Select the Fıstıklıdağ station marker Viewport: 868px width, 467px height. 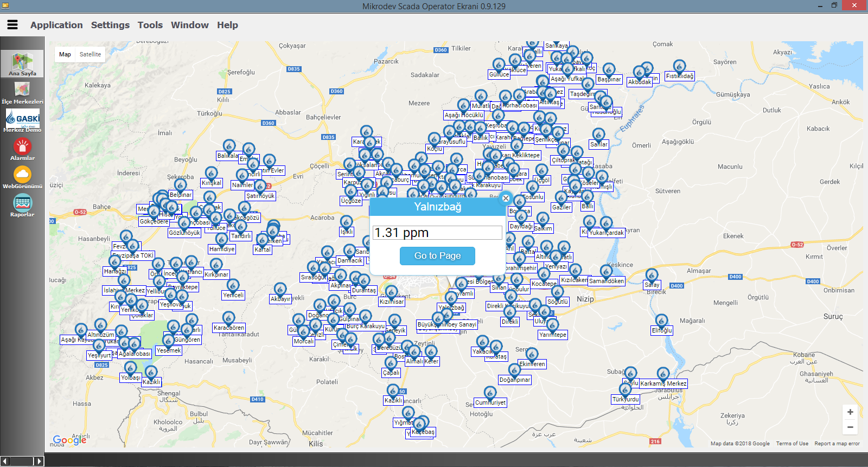(679, 67)
